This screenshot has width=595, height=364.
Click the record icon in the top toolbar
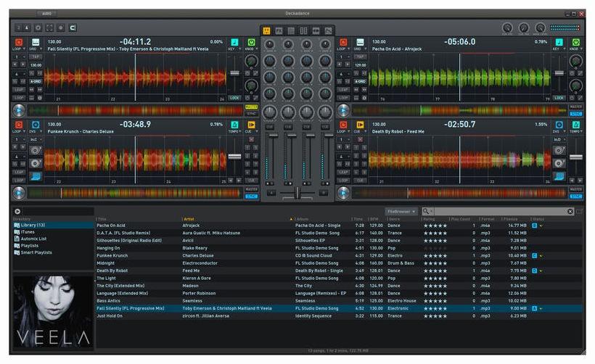[x=61, y=28]
